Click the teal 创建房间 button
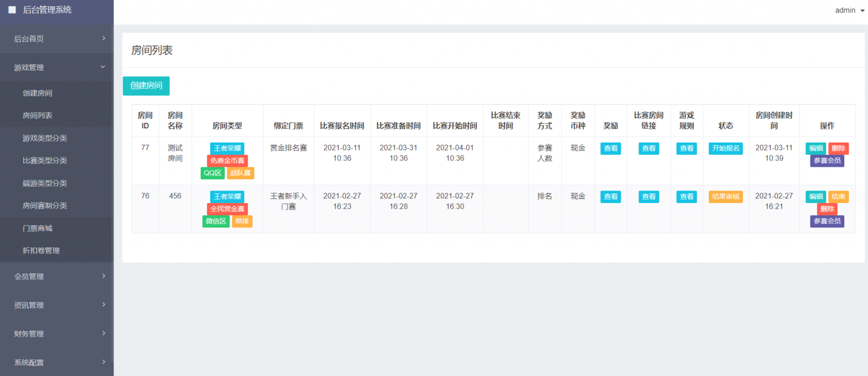The height and width of the screenshot is (376, 868). click(146, 86)
